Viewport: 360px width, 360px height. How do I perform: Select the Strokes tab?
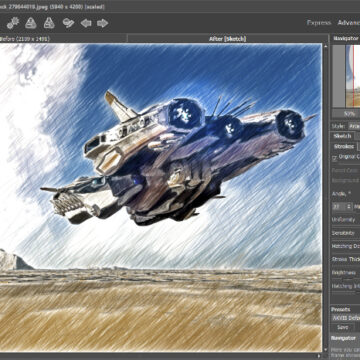(x=345, y=146)
